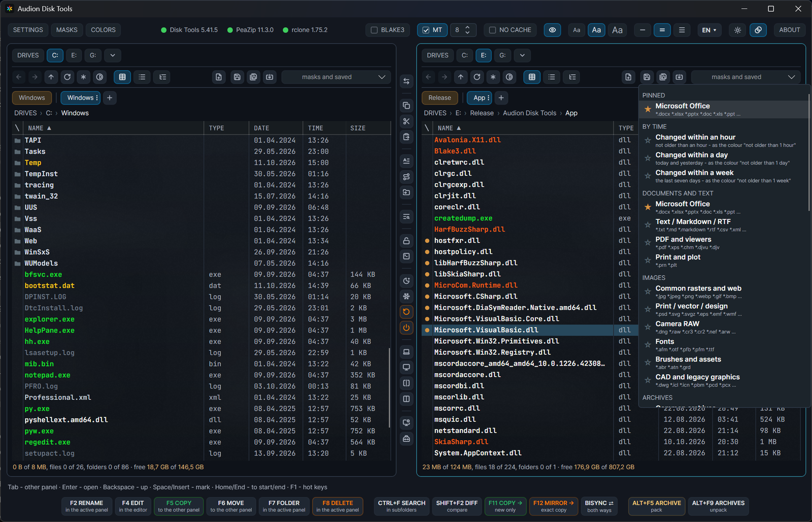
Task: Toggle the sun light theme button
Action: pyautogui.click(x=737, y=30)
